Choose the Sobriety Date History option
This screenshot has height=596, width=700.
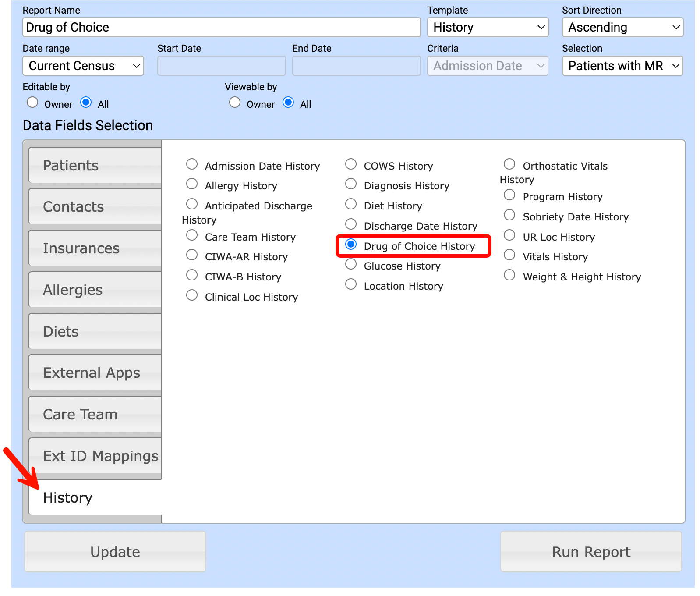pyautogui.click(x=509, y=215)
